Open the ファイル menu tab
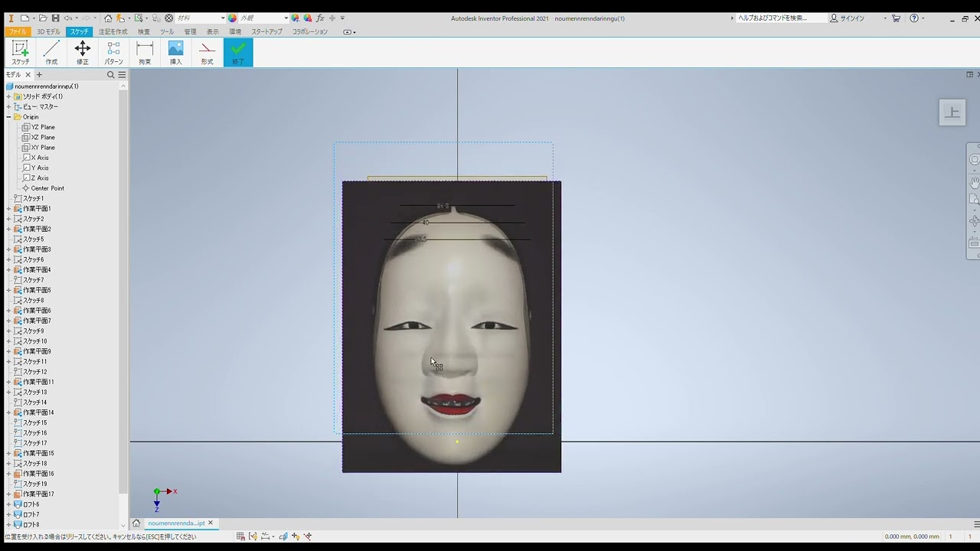Screen dimensions: 980x551 tap(18, 31)
